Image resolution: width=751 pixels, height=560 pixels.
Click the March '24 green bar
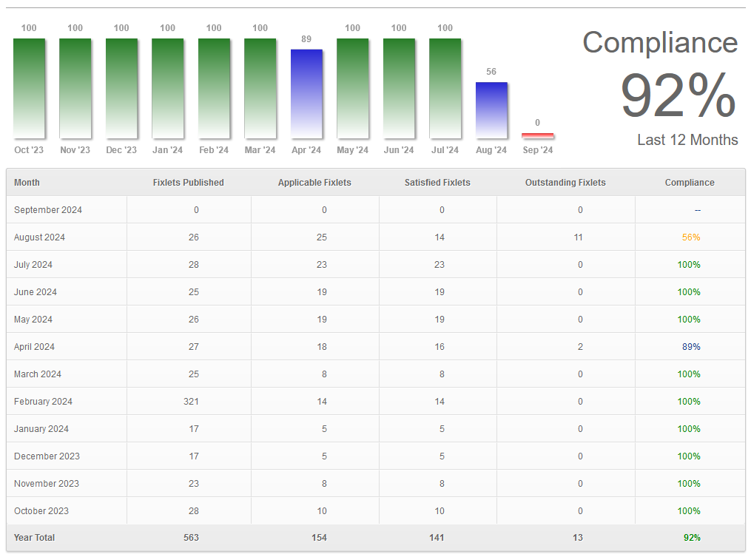click(x=260, y=89)
